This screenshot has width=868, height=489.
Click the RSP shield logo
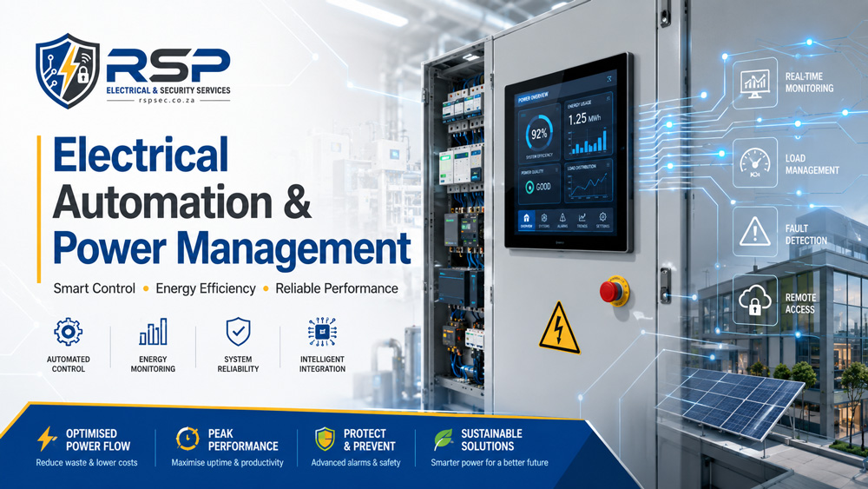pyautogui.click(x=68, y=71)
